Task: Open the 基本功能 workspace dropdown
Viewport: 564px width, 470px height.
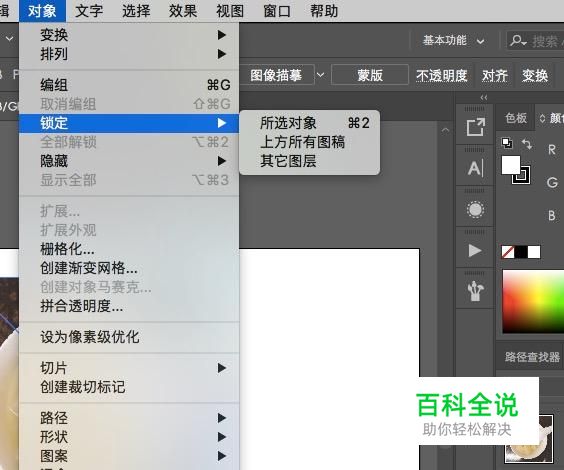Action: pos(453,40)
